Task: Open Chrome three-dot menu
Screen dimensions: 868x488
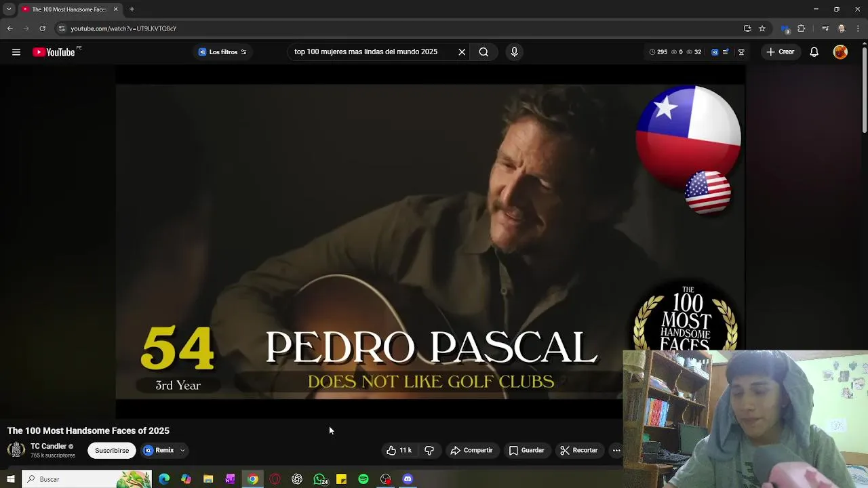Action: (858, 28)
